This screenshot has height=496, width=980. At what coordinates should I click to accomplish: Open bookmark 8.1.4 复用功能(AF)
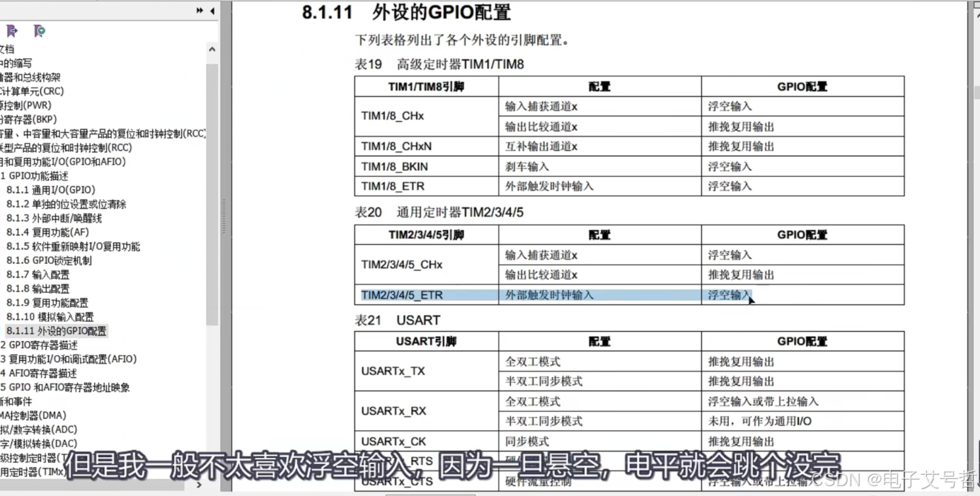pyautogui.click(x=47, y=232)
